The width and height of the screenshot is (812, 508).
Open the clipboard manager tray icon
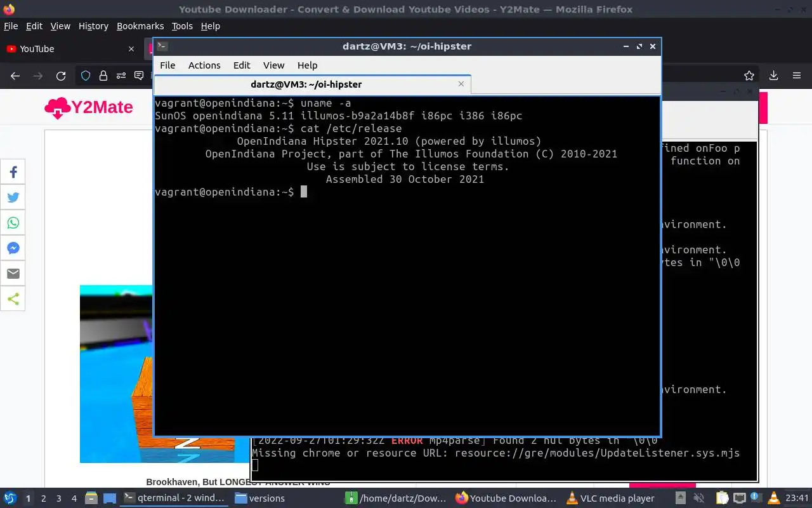click(723, 498)
